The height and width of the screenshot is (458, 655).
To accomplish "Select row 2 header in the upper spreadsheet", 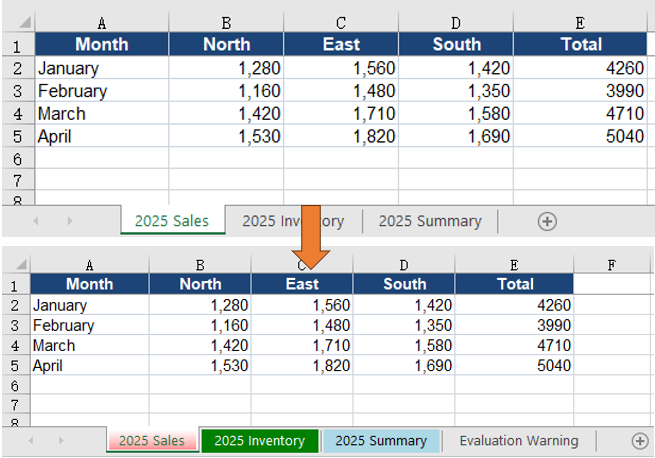I will [x=18, y=68].
